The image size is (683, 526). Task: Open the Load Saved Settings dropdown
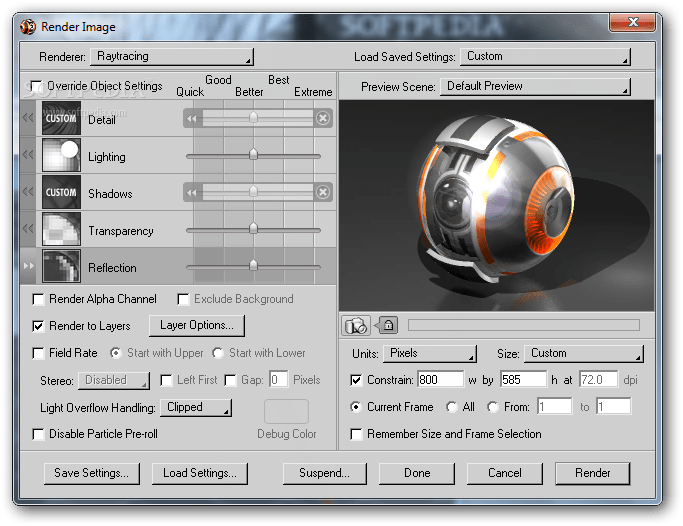pos(545,57)
